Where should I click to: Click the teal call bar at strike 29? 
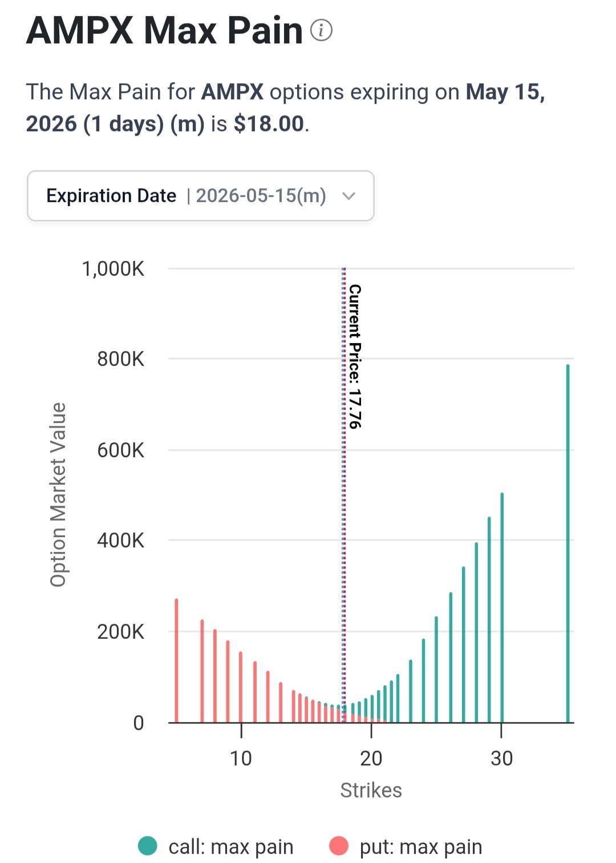pos(489,619)
